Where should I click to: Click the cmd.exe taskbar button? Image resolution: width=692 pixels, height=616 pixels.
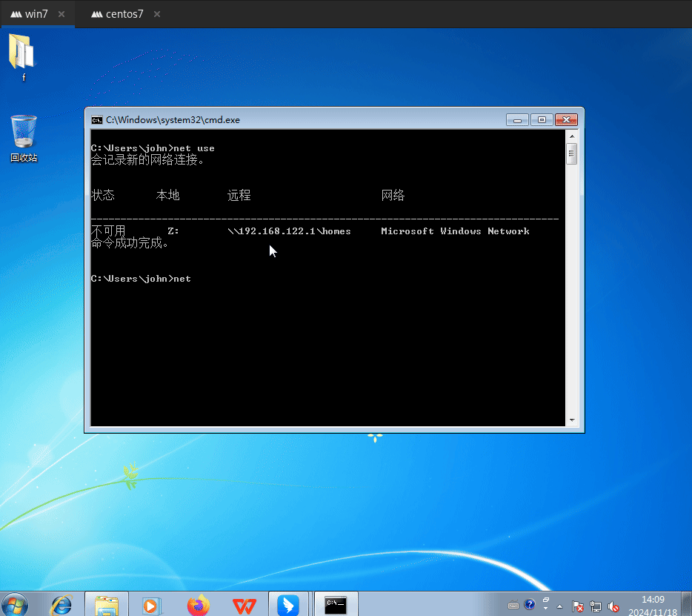tap(336, 605)
